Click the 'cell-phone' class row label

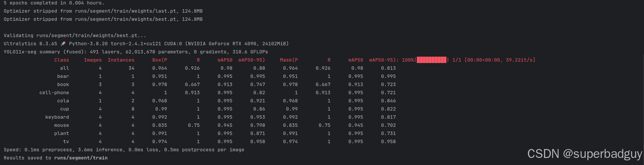(54, 93)
